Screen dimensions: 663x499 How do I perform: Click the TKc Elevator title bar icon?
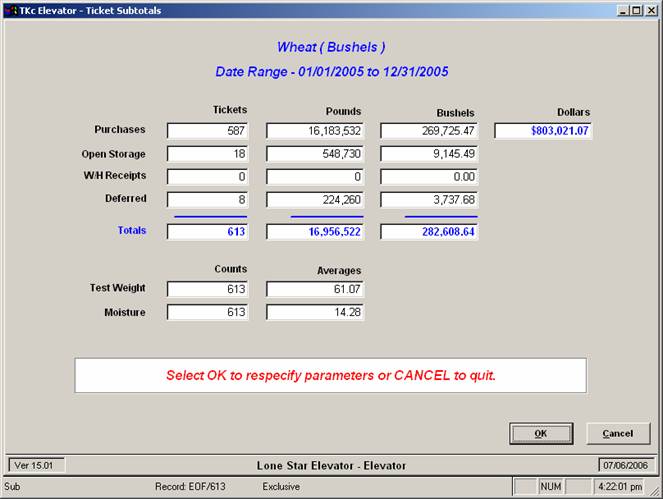(10, 10)
